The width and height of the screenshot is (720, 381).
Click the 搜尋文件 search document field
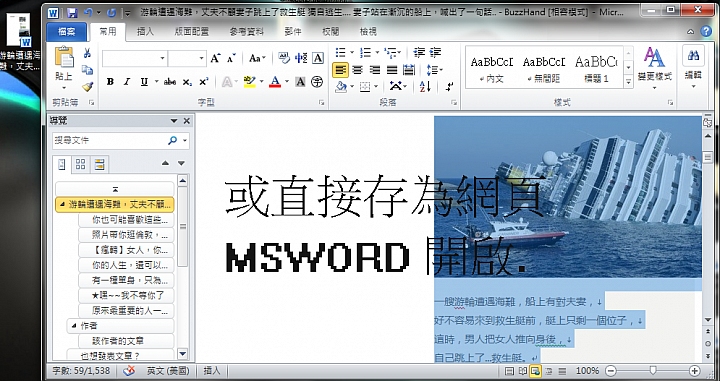pos(109,140)
